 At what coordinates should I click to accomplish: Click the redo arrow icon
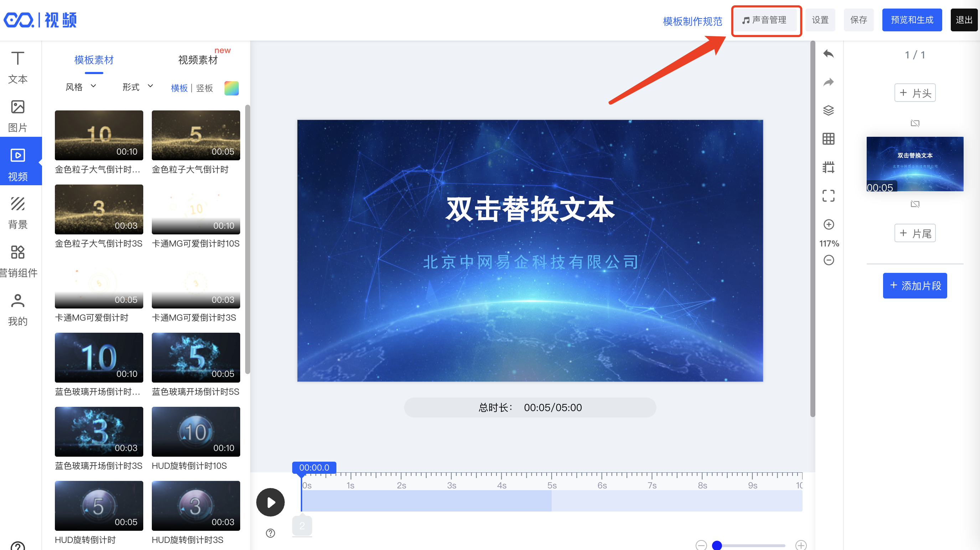(828, 82)
